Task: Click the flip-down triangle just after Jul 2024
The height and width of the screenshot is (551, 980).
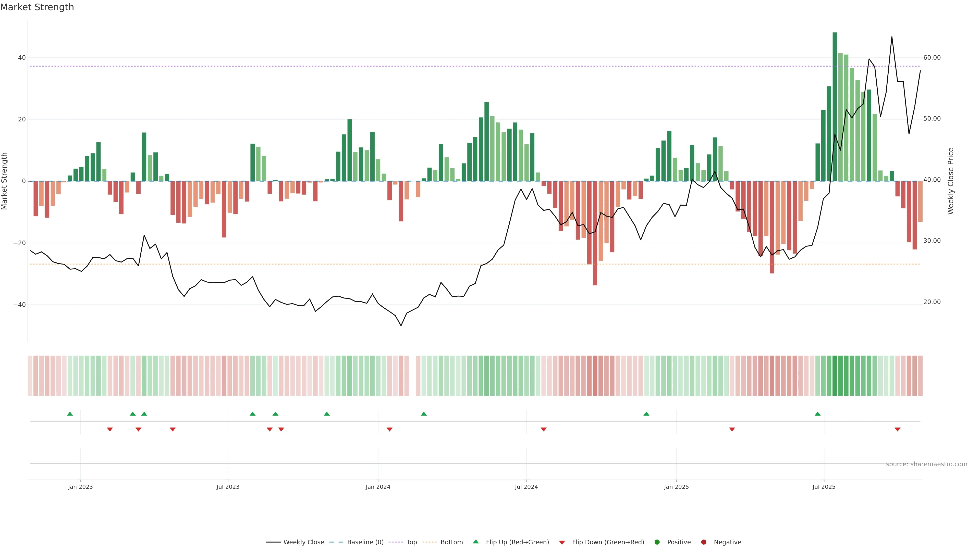Action: pyautogui.click(x=544, y=429)
